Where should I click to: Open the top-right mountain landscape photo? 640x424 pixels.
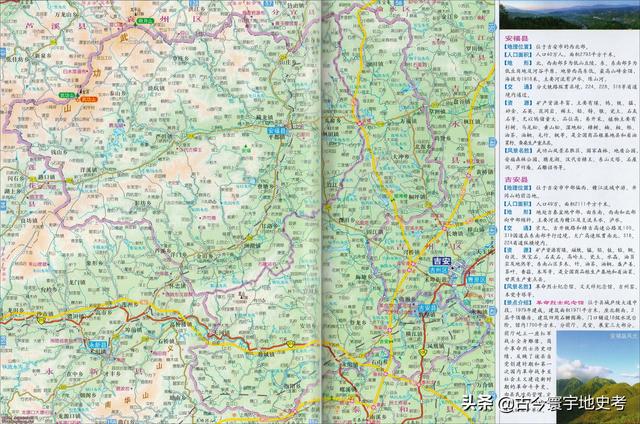[x=567, y=16]
